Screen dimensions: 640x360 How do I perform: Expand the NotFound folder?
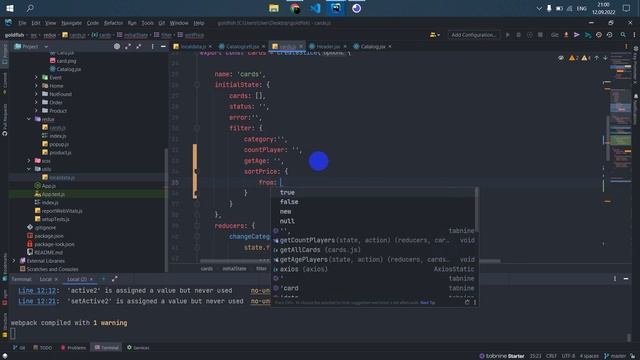[x=36, y=94]
